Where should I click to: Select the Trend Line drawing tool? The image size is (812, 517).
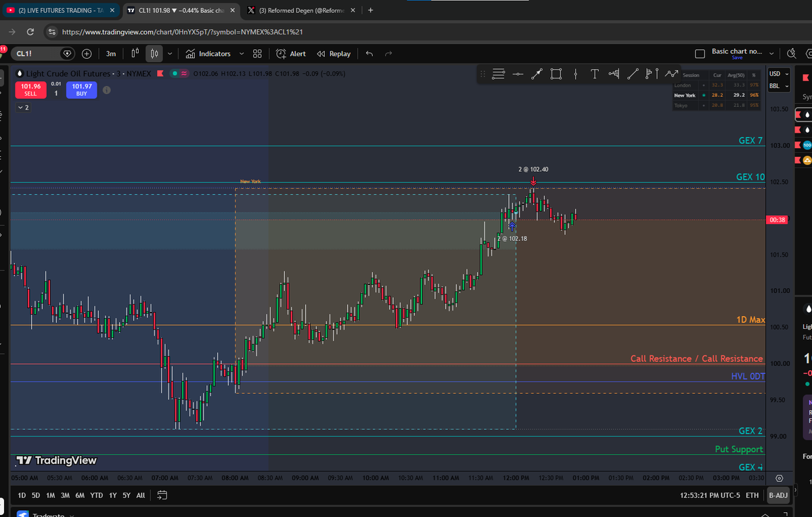[x=633, y=74]
